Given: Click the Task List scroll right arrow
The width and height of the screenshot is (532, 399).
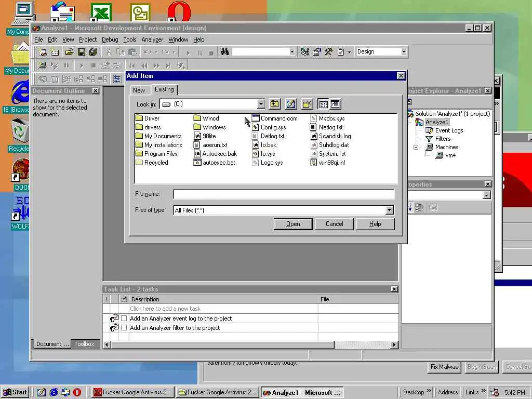Looking at the screenshot, I should pos(394,345).
